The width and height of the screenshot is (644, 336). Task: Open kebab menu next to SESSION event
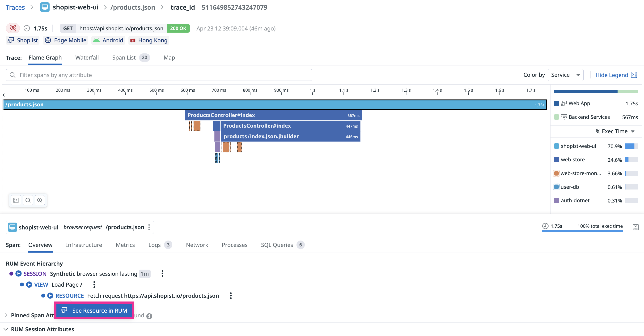[x=162, y=273]
